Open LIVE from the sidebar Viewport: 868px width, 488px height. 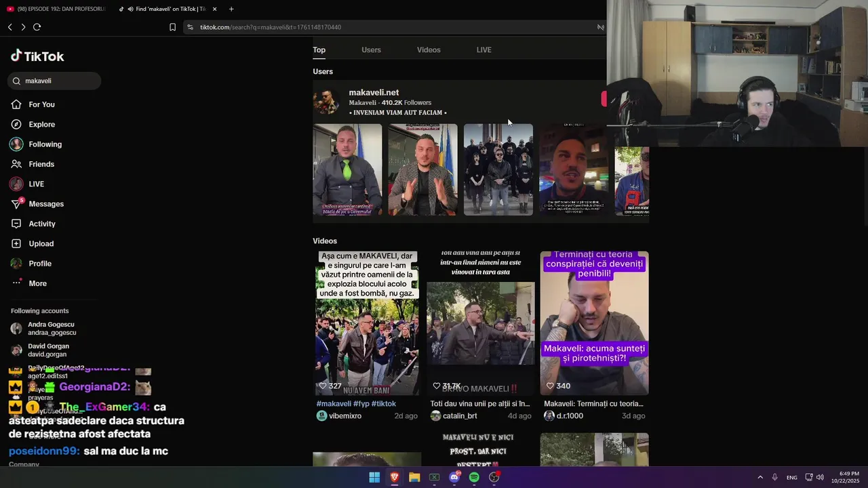(36, 184)
